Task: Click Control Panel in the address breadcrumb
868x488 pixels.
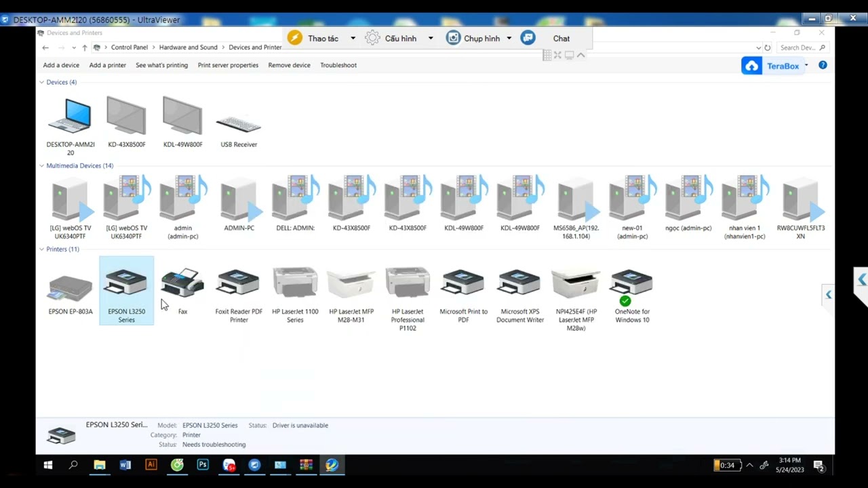Action: [x=130, y=47]
